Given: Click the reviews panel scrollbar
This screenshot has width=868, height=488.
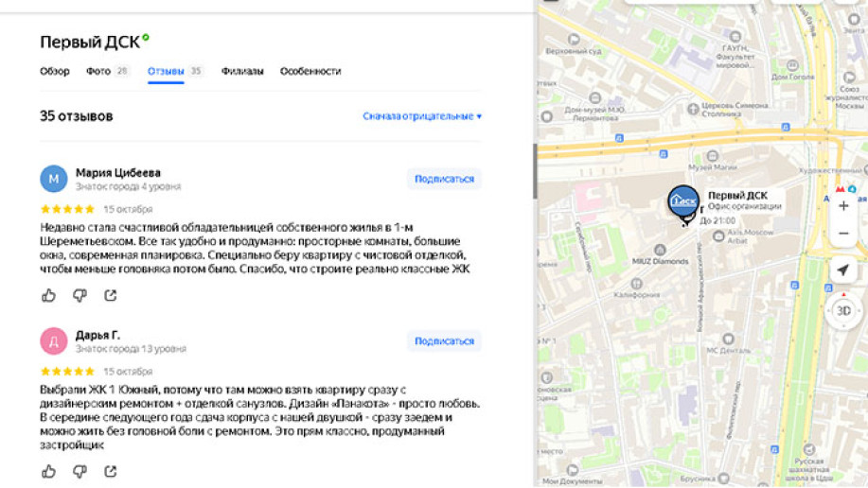Looking at the screenshot, I should (535, 171).
